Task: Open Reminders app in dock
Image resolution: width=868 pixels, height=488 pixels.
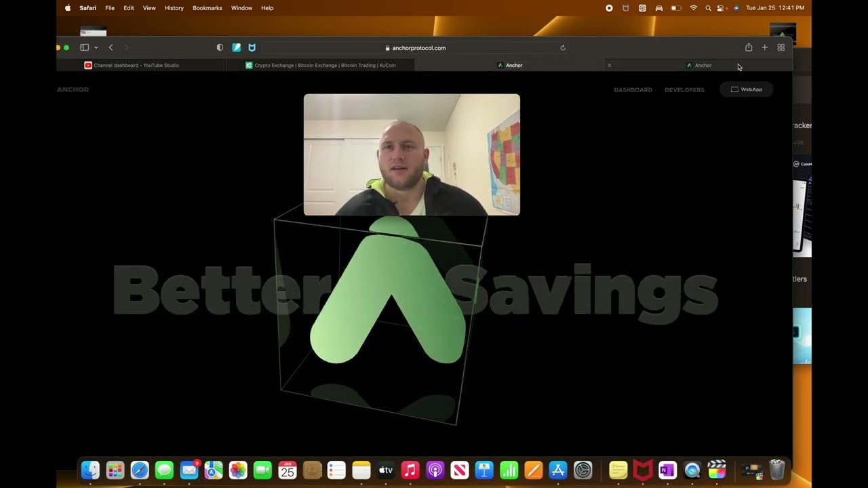Action: click(x=336, y=470)
